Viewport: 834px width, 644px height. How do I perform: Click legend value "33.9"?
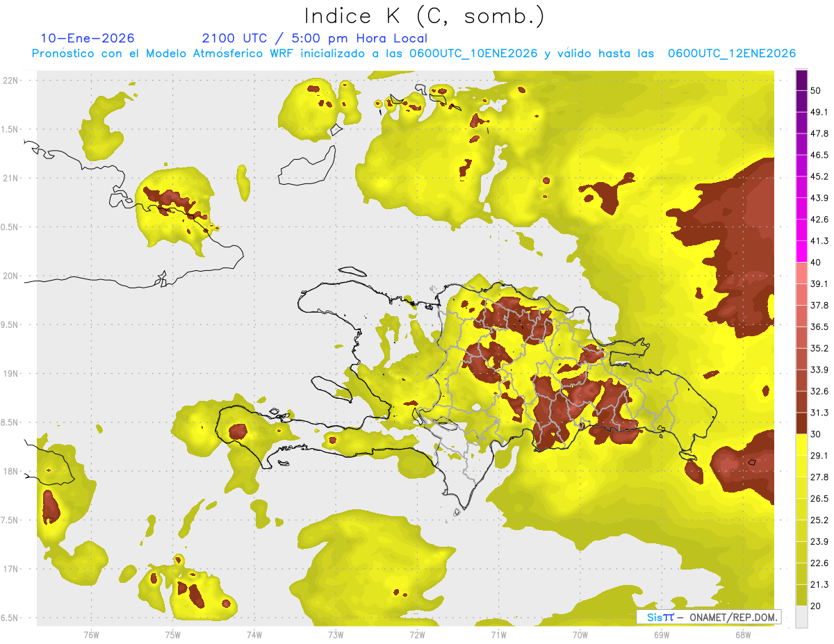click(819, 370)
